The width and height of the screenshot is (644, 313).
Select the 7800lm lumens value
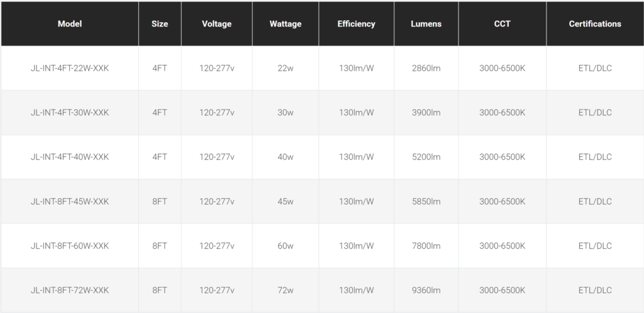pos(426,246)
